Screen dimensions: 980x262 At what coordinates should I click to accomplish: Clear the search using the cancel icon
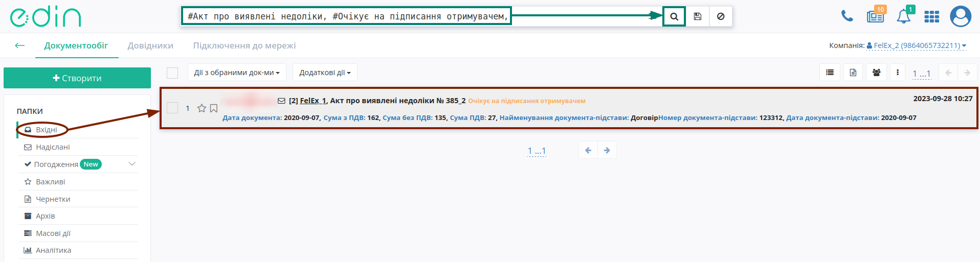(721, 16)
